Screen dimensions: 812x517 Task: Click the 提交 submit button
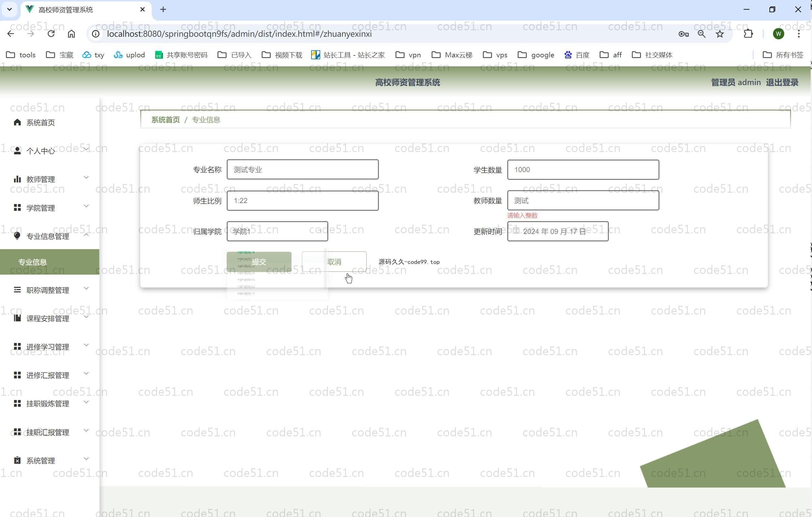(x=259, y=261)
